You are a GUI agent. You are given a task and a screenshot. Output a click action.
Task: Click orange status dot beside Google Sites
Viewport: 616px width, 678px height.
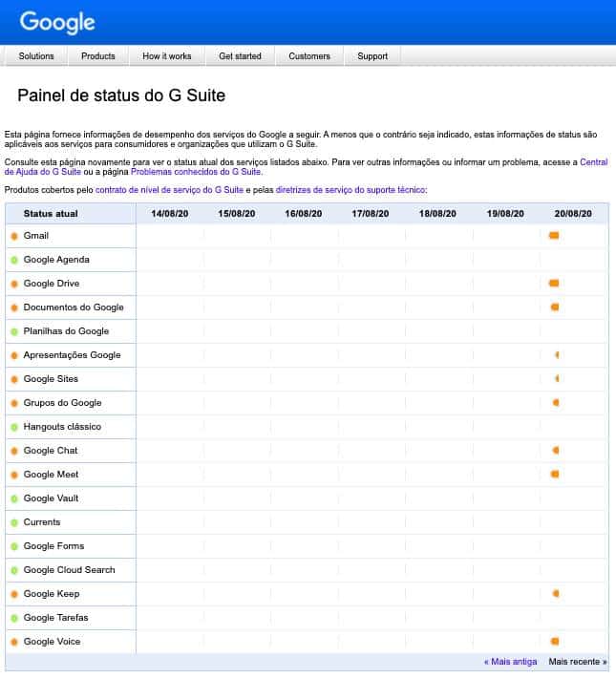click(x=14, y=379)
